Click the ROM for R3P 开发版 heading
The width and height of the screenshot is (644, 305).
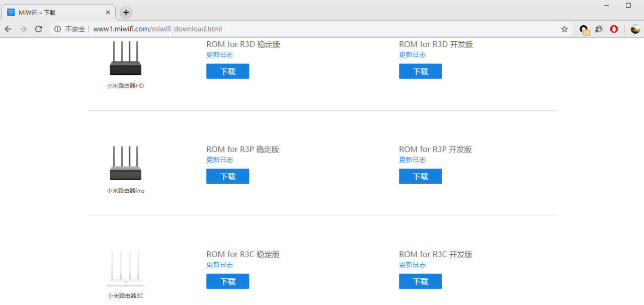click(x=435, y=149)
